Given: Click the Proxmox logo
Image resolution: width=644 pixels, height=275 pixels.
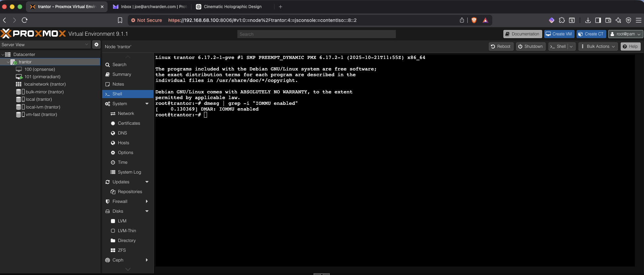Looking at the screenshot, I should tap(33, 34).
